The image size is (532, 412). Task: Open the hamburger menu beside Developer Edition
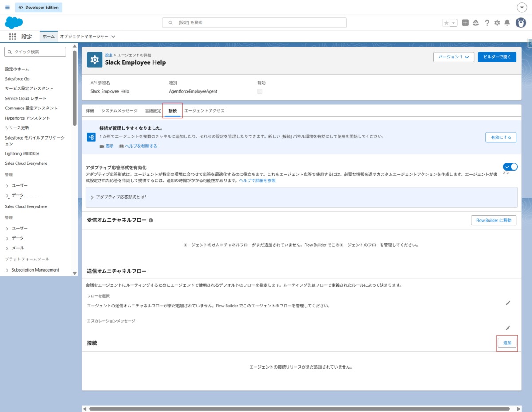(7, 8)
